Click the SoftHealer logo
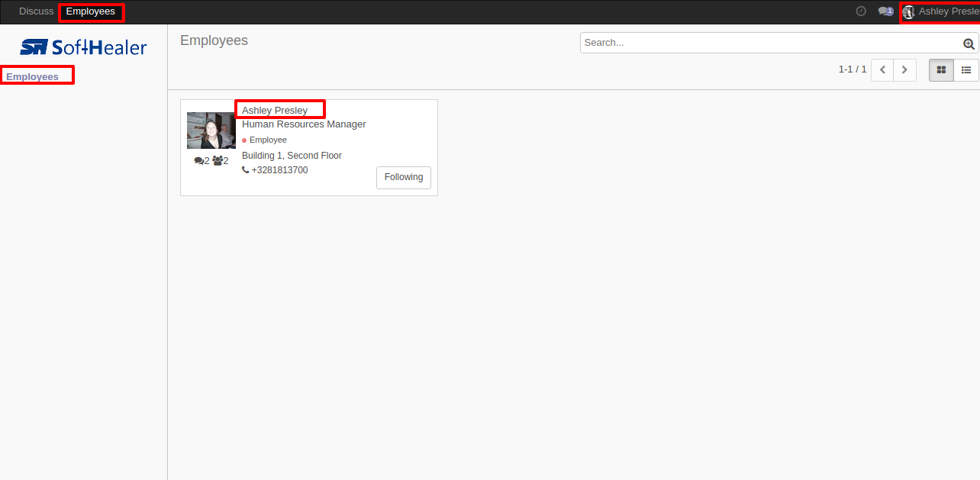This screenshot has width=980, height=480. pyautogui.click(x=83, y=47)
